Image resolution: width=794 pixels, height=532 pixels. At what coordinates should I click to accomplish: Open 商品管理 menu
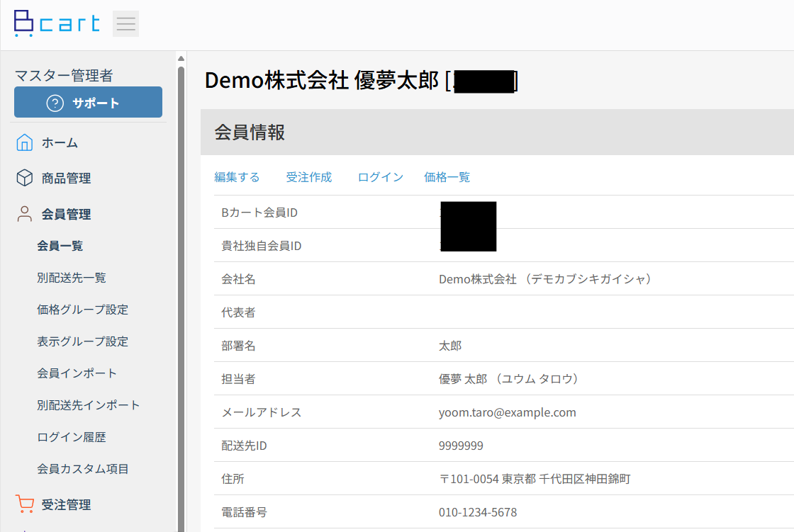tap(66, 179)
